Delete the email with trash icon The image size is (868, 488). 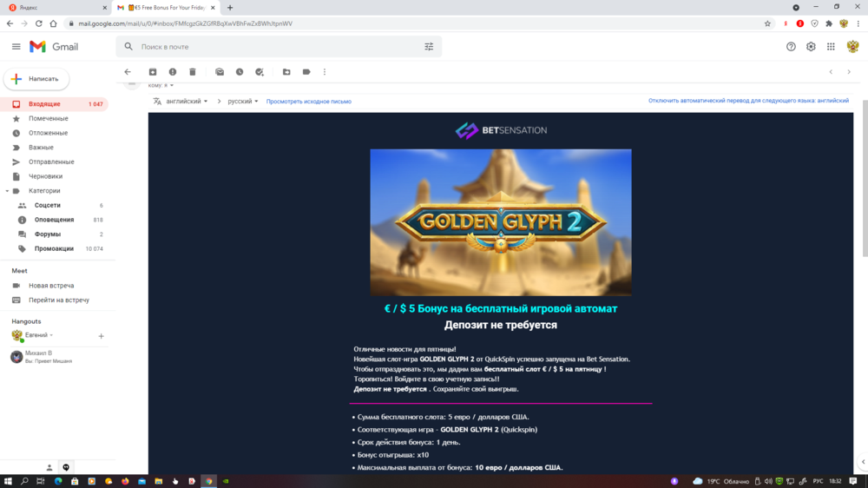pyautogui.click(x=193, y=72)
